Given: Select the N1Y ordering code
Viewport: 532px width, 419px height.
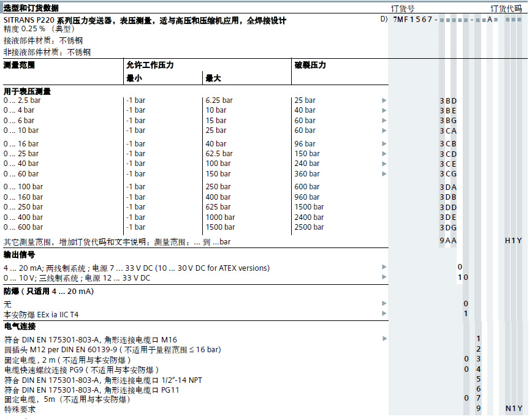Looking at the screenshot, I should tap(514, 409).
